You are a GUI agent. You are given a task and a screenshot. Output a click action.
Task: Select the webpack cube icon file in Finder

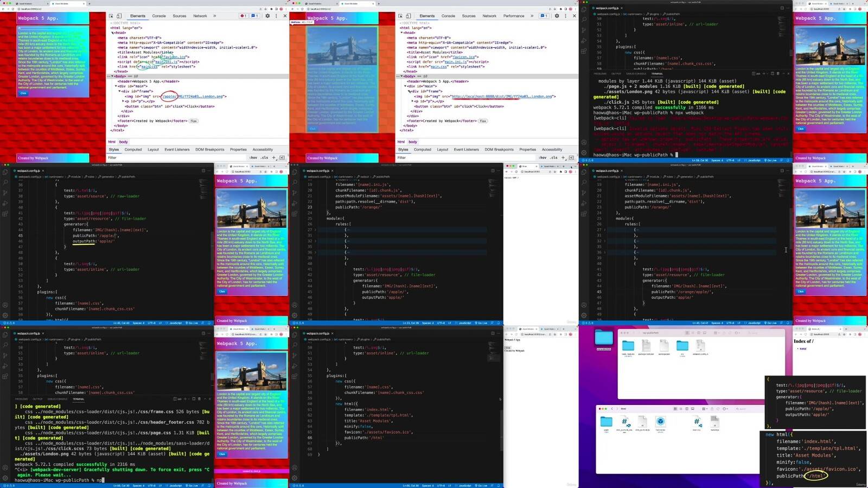[660, 421]
